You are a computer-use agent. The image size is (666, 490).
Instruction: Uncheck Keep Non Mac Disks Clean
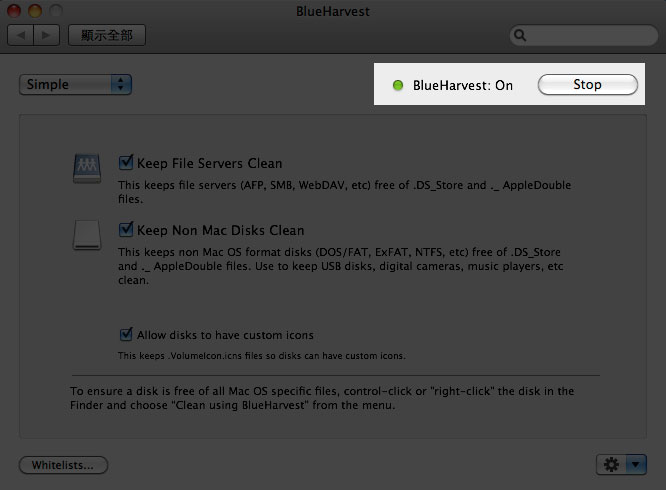click(x=126, y=230)
